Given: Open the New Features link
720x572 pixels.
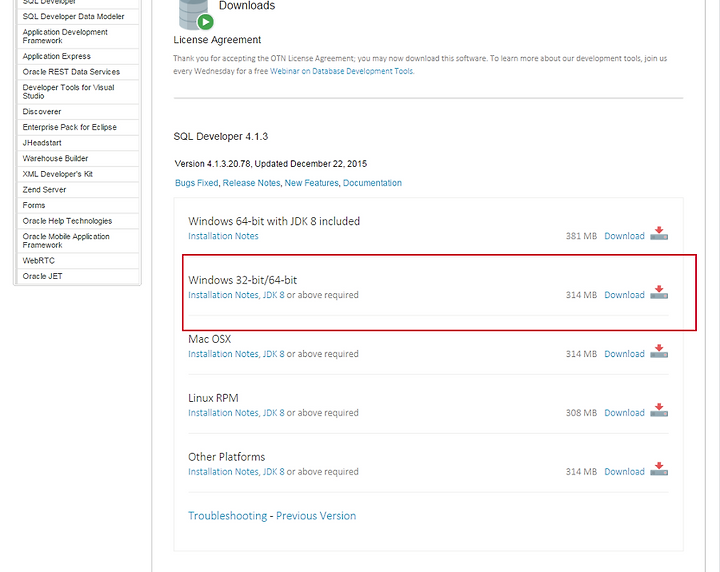Looking at the screenshot, I should pos(311,183).
